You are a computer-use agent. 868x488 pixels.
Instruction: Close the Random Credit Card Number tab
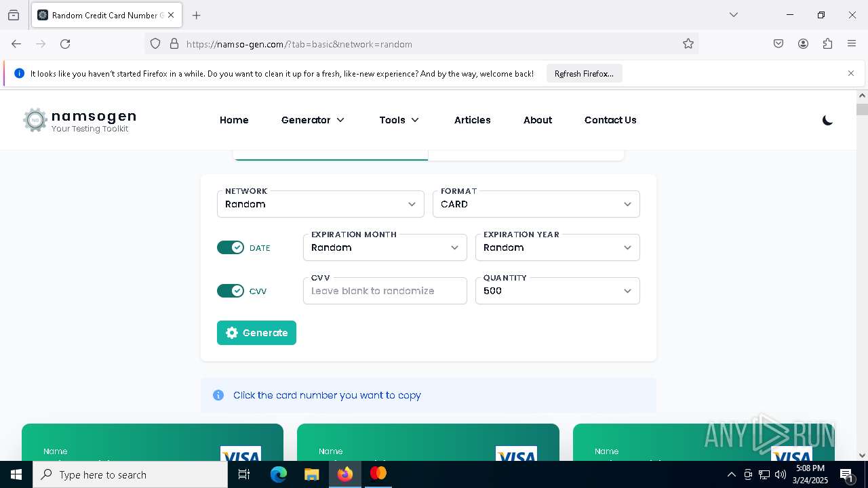click(x=171, y=15)
